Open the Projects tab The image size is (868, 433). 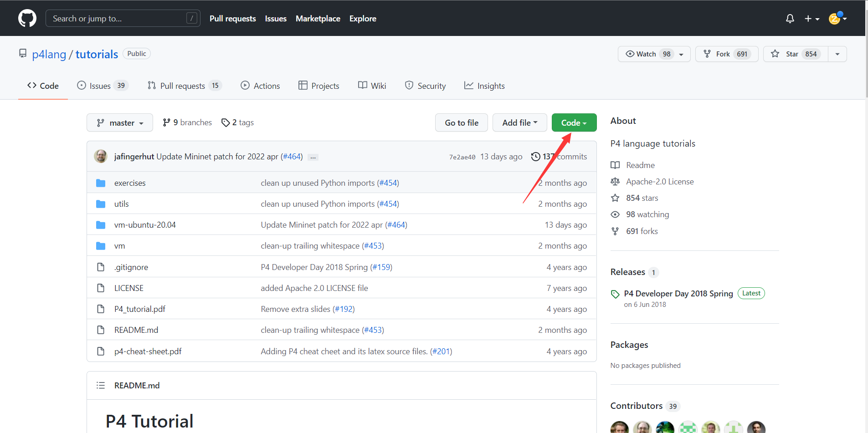[318, 86]
